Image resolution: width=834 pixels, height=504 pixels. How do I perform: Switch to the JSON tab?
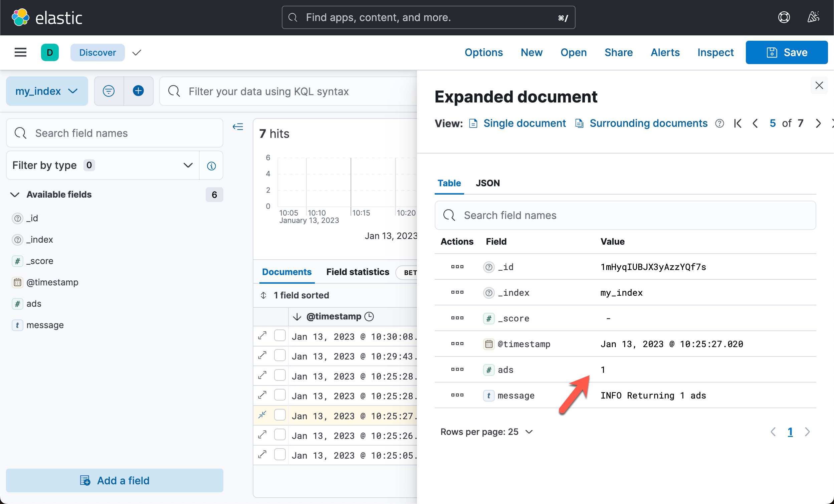coord(487,183)
